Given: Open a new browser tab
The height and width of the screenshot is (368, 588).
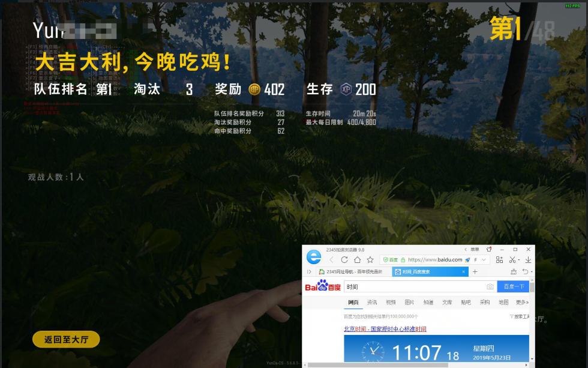Looking at the screenshot, I should pyautogui.click(x=475, y=271).
